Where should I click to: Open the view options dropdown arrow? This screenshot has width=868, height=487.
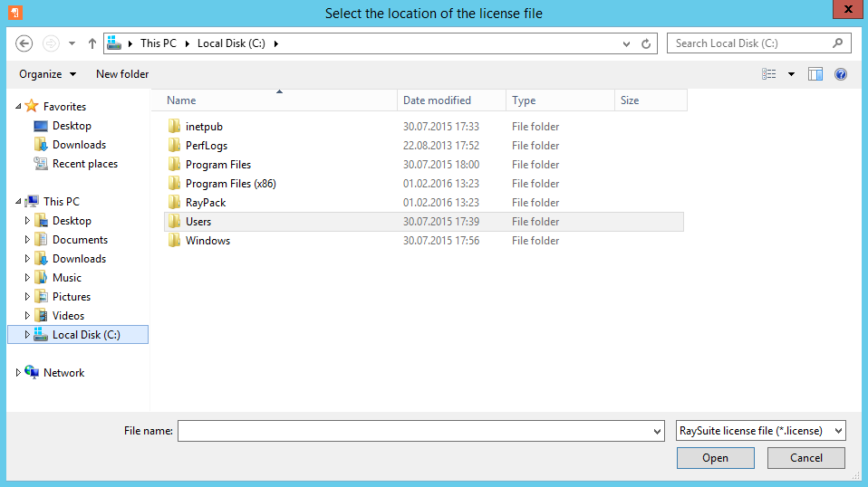click(x=791, y=74)
